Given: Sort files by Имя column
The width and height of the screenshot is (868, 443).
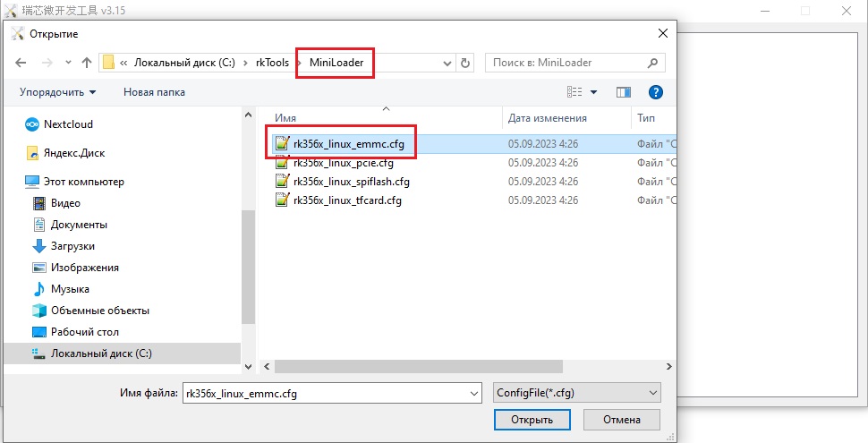Looking at the screenshot, I should pyautogui.click(x=285, y=118).
